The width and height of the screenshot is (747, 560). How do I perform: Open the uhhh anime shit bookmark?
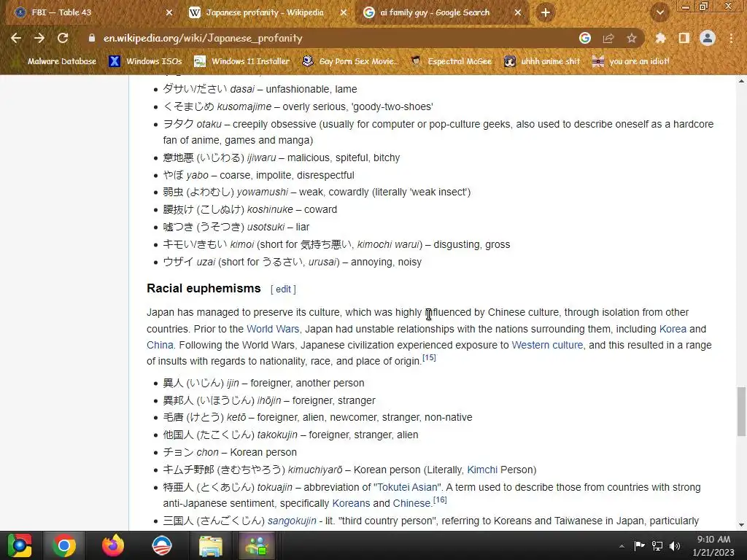click(x=542, y=61)
